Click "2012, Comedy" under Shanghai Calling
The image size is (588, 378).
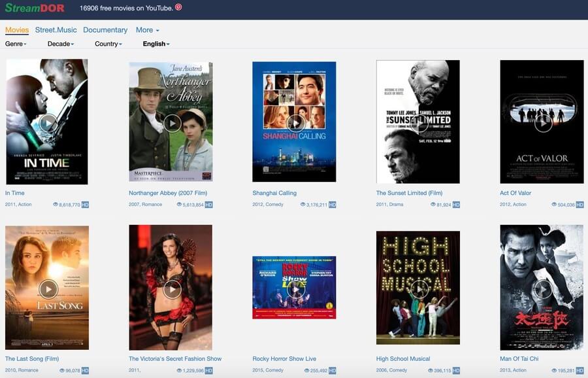coord(268,205)
